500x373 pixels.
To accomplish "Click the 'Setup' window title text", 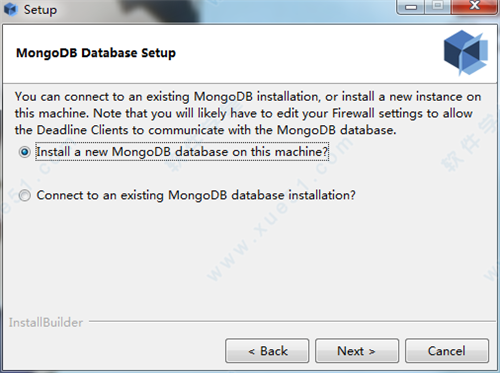I will (x=40, y=10).
